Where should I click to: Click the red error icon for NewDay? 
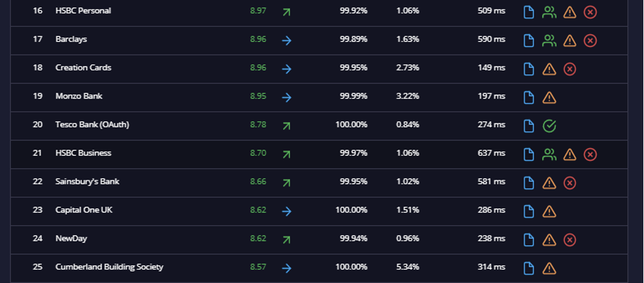[569, 240]
